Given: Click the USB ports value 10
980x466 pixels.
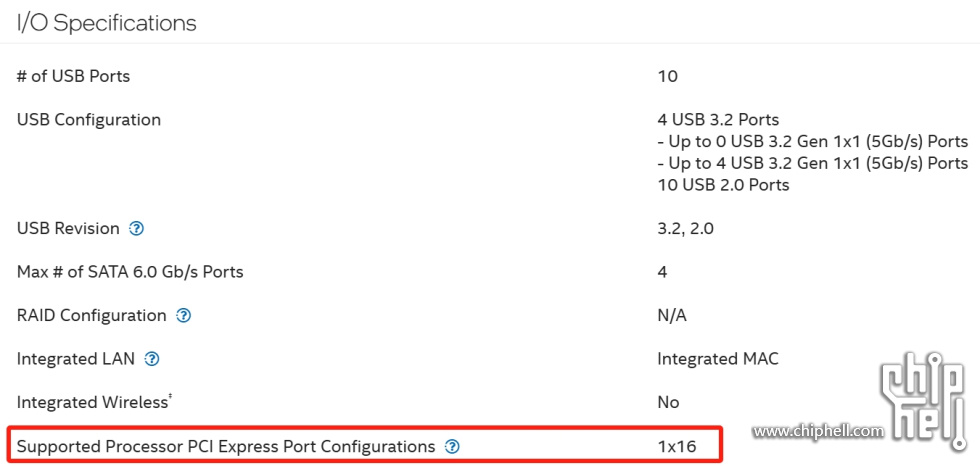Looking at the screenshot, I should click(x=668, y=76).
